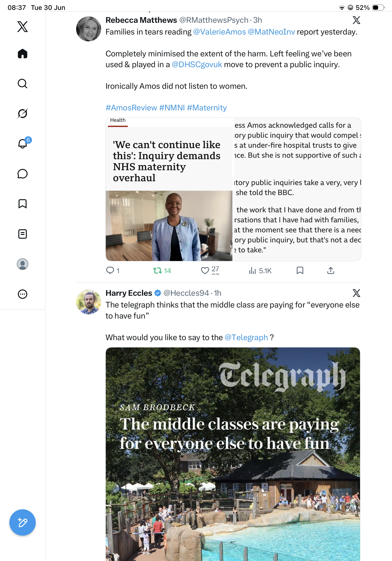Open the @DHSCgovuk mention link
Image resolution: width=392 pixels, height=561 pixels.
[197, 65]
